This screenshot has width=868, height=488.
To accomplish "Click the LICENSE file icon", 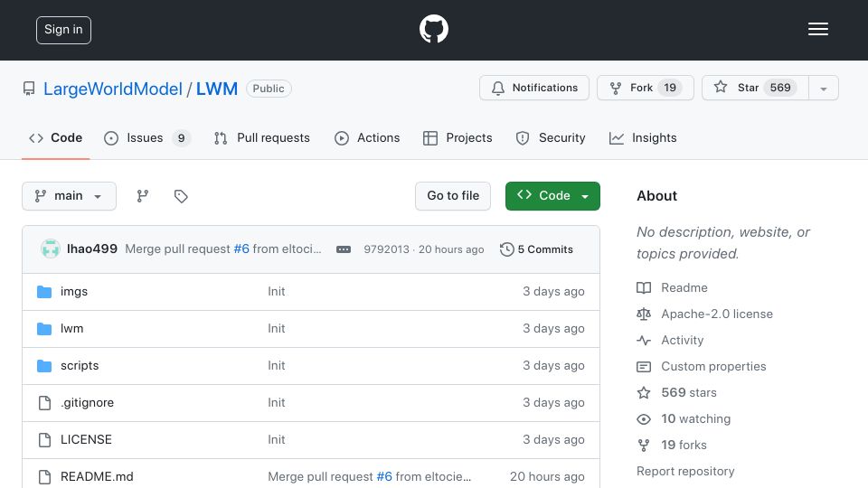I will [44, 440].
